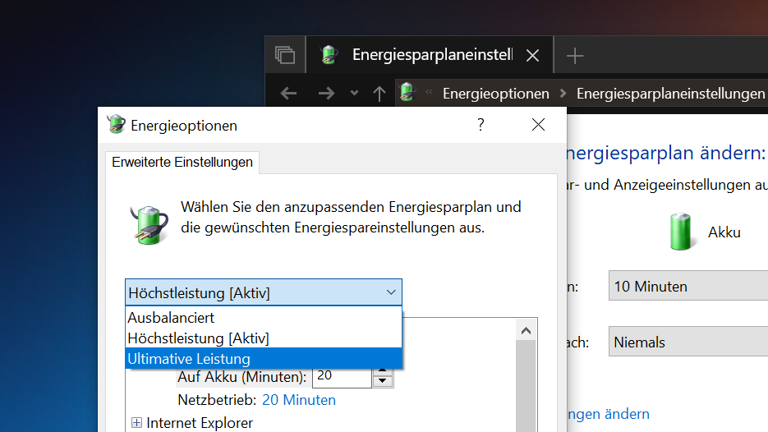Open a new tab with the plus icon
Viewport: 768px width, 432px height.
coord(575,56)
